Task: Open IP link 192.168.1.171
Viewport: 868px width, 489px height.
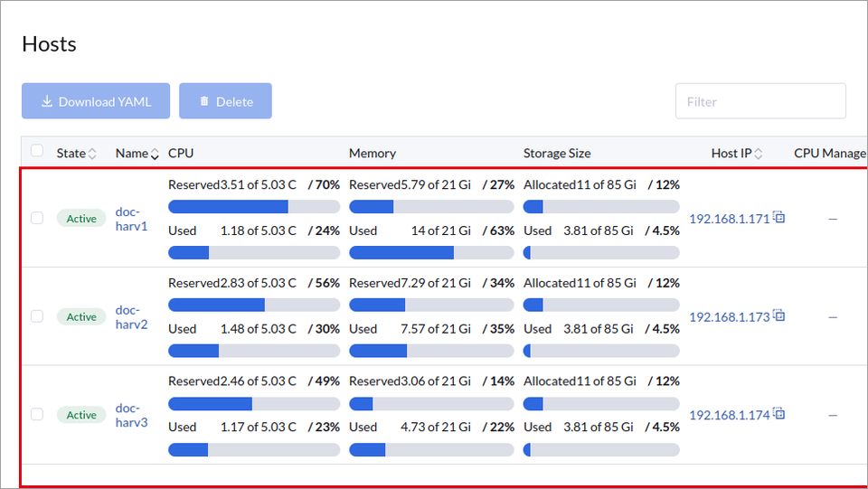Action: pyautogui.click(x=729, y=219)
